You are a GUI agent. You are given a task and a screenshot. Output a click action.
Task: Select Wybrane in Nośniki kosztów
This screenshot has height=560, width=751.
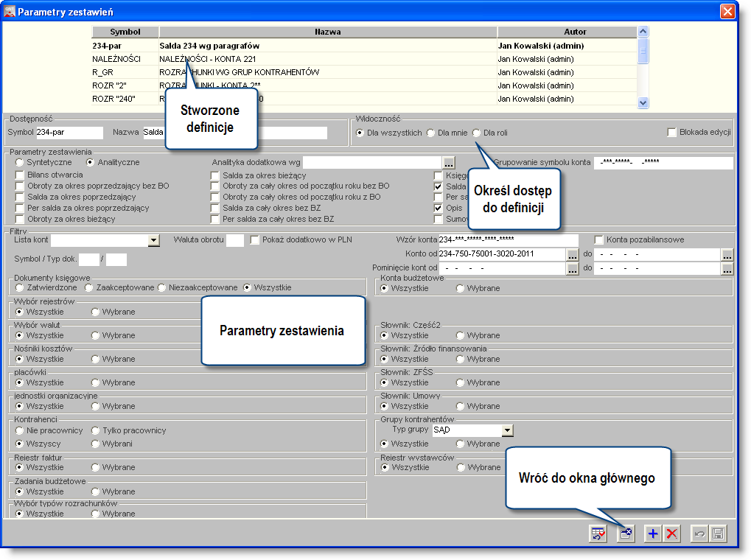pyautogui.click(x=95, y=359)
